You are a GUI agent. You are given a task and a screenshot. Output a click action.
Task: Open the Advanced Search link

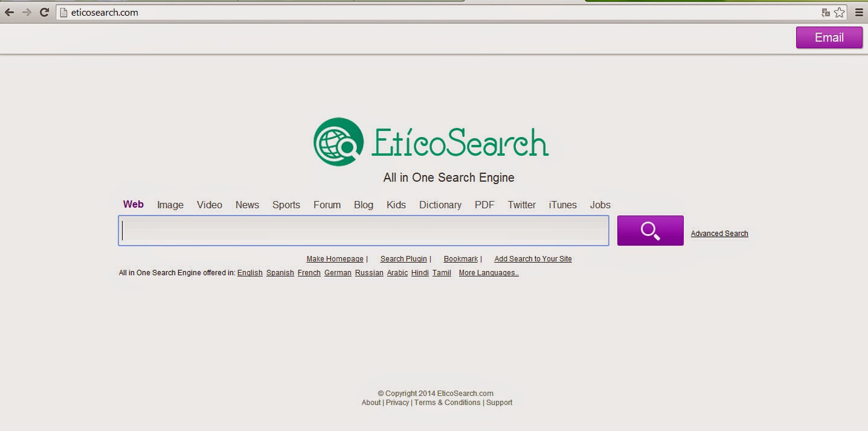coord(719,234)
